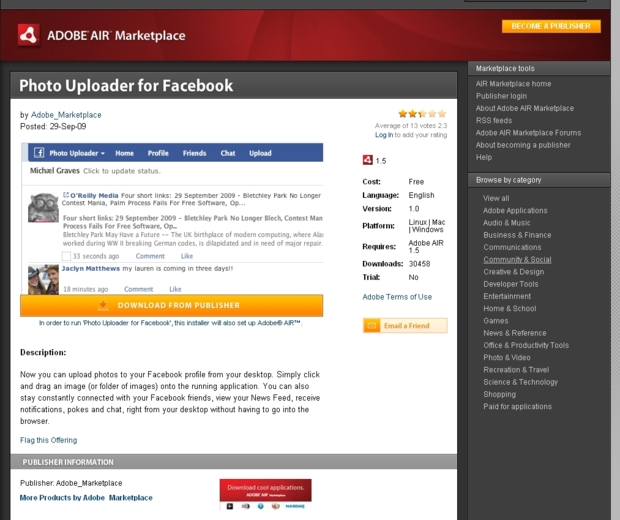Click the Adobe AIR Marketplace logo icon
620x520 pixels.
click(x=28, y=35)
